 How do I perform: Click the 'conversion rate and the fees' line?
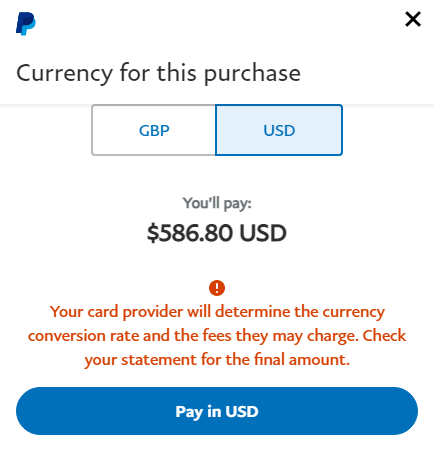pyautogui.click(x=129, y=336)
